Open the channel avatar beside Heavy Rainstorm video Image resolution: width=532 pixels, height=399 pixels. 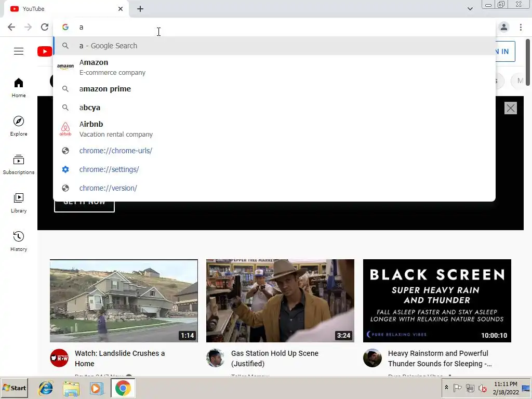(372, 358)
